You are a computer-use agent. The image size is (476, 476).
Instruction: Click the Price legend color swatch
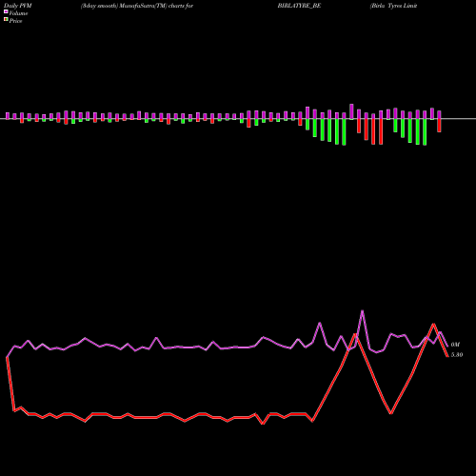(x=6, y=20)
